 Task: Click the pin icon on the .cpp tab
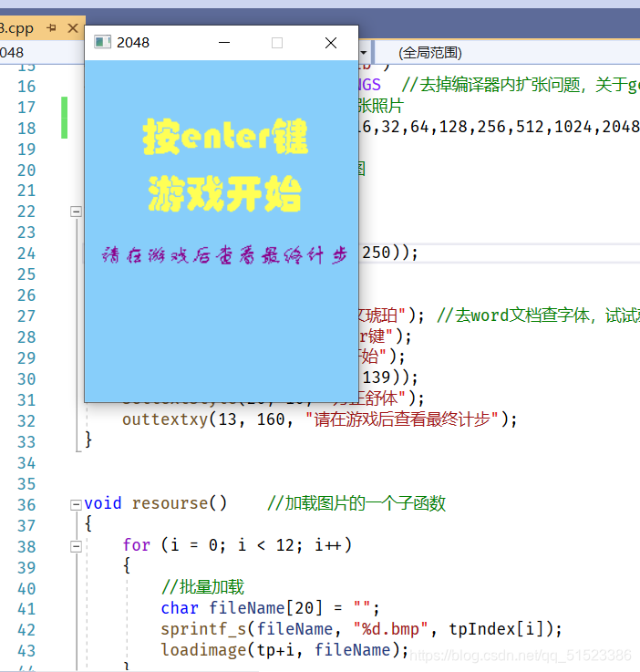tap(52, 28)
